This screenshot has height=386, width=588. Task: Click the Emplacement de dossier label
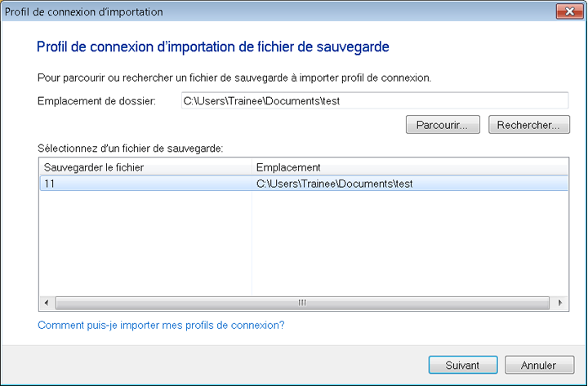click(91, 100)
